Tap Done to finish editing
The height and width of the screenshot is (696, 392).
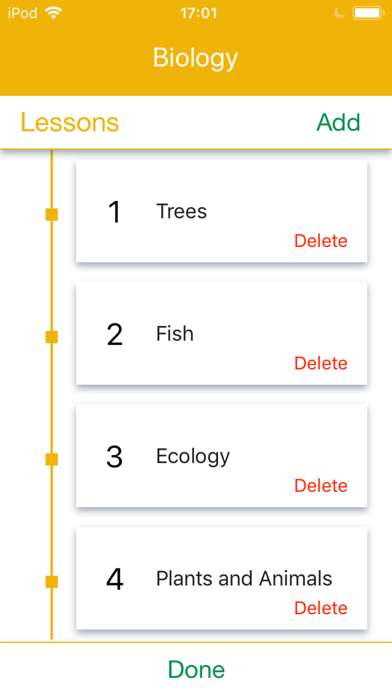(x=196, y=669)
